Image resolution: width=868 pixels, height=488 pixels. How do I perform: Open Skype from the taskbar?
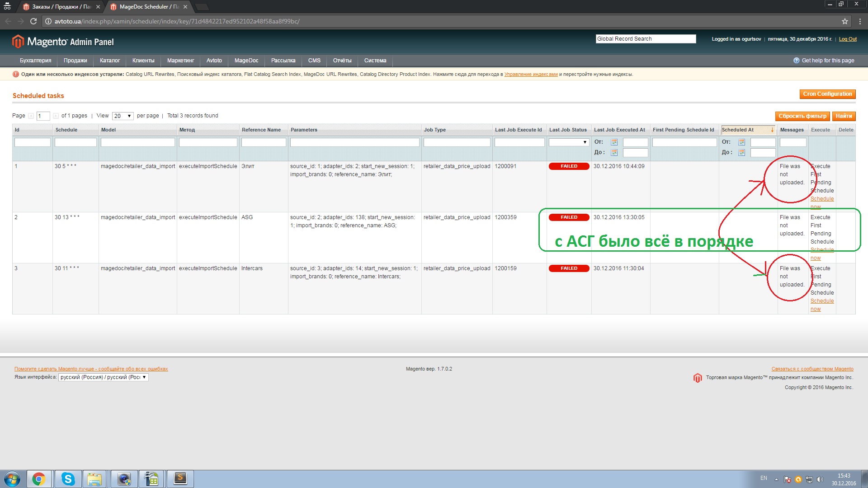point(68,479)
